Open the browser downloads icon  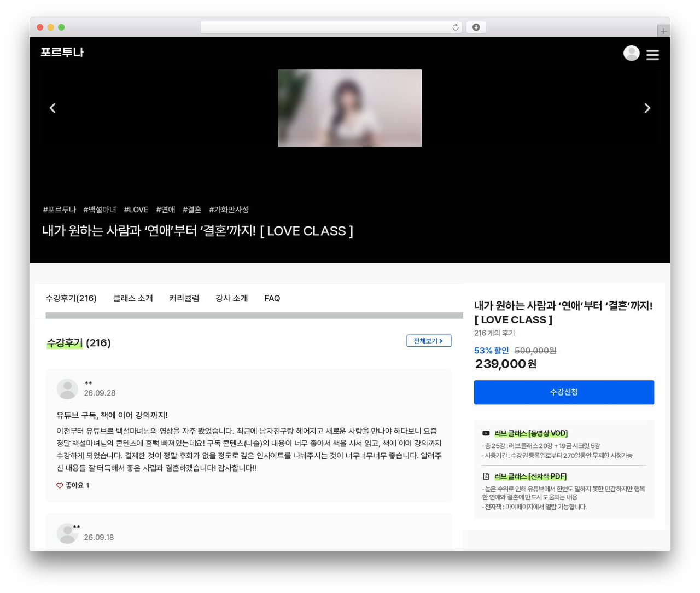(x=476, y=27)
